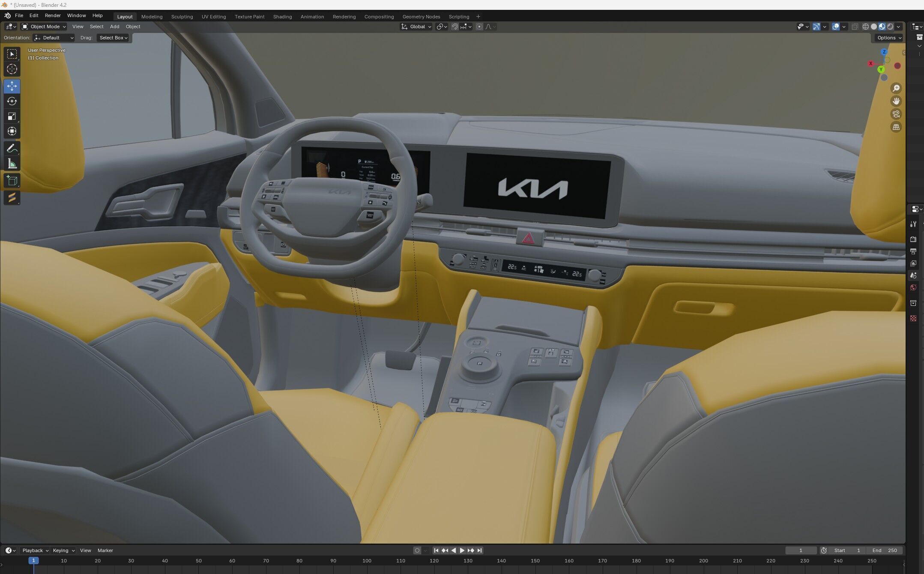Switch to Material Preview shading
Viewport: 924px width, 574px height.
tap(882, 27)
